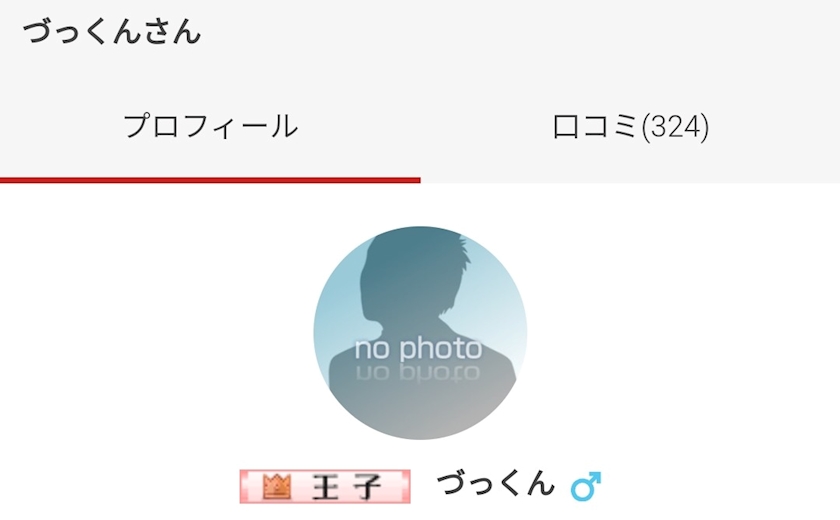The image size is (840, 520).
Task: Click the red active tab underline
Action: pos(210,180)
